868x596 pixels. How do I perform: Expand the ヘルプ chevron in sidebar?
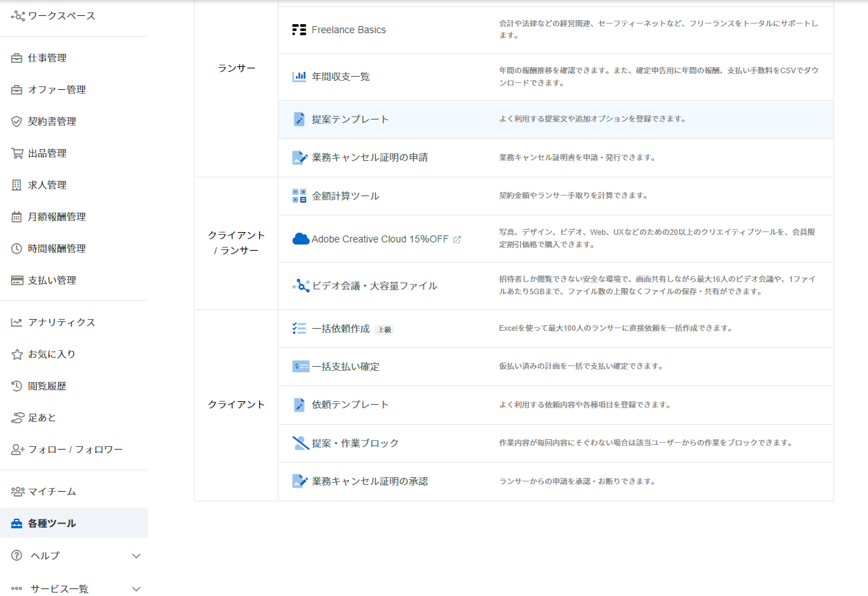click(x=136, y=556)
